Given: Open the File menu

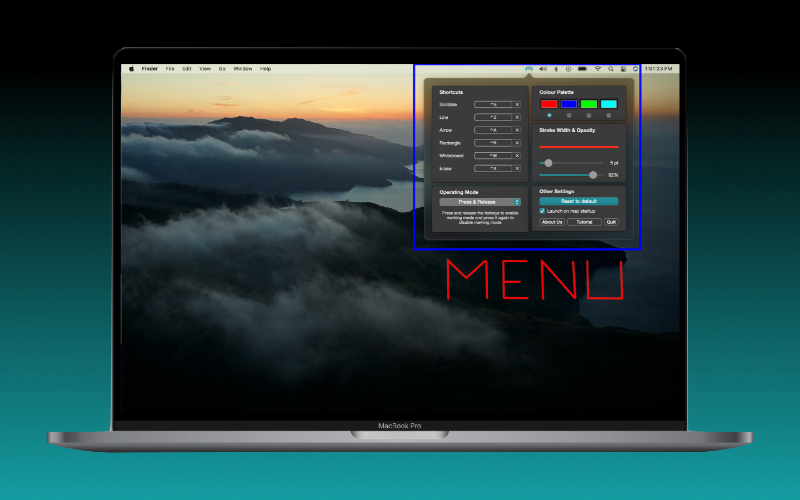Looking at the screenshot, I should click(x=170, y=68).
